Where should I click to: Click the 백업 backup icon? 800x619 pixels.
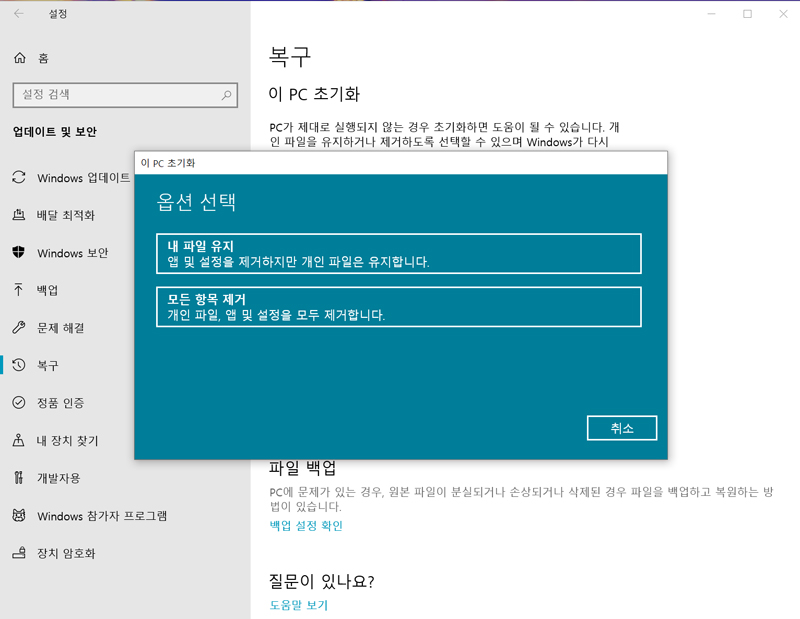(17, 290)
